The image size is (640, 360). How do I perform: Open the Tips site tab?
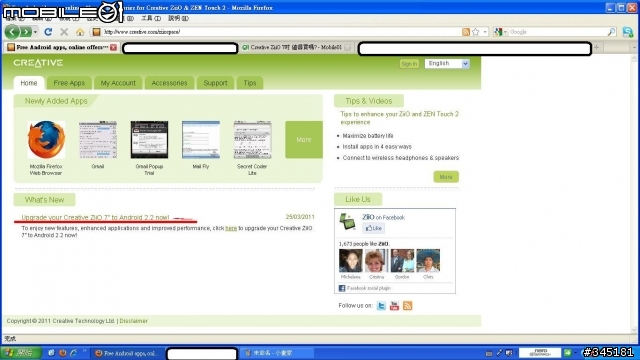point(250,83)
